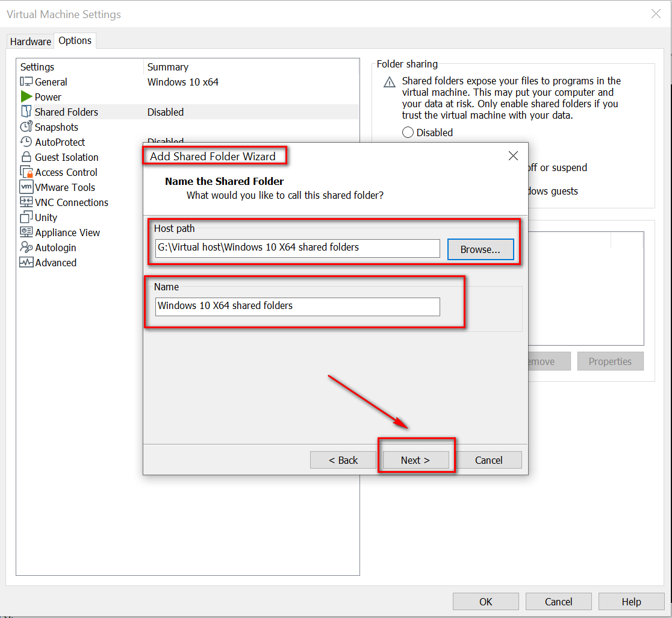Click the 'Windows 10 x64' summary text
Screen dimensions: 672x618
[x=183, y=82]
